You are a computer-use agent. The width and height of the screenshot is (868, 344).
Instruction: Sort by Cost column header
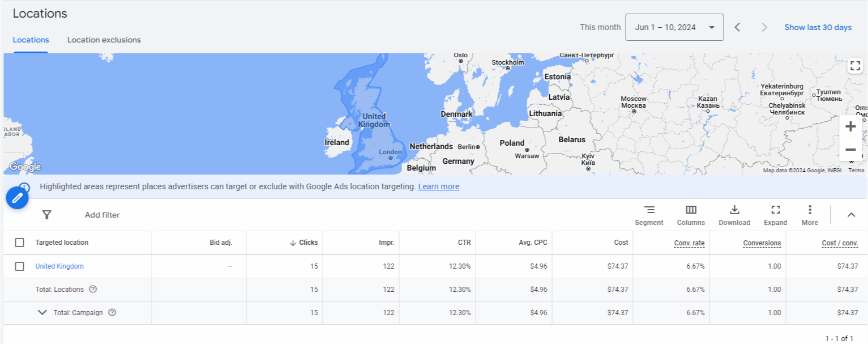621,243
